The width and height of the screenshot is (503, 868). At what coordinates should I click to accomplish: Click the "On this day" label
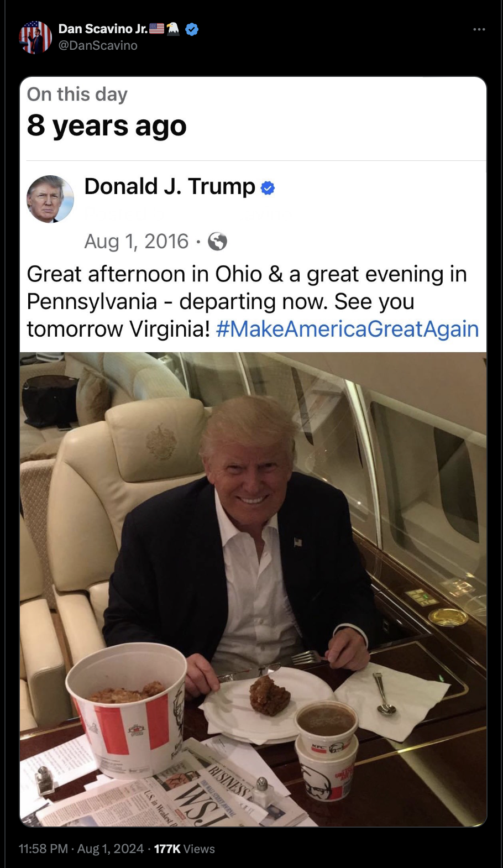pyautogui.click(x=77, y=95)
